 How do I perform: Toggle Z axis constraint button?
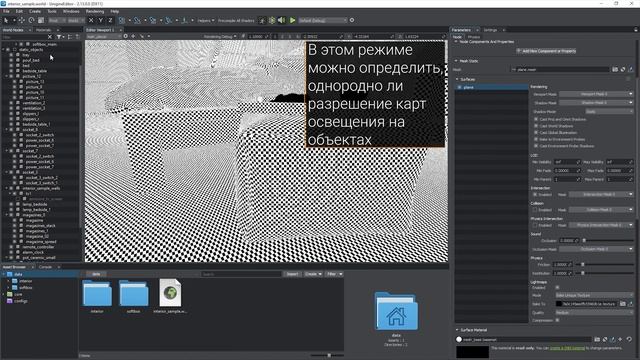click(x=110, y=20)
